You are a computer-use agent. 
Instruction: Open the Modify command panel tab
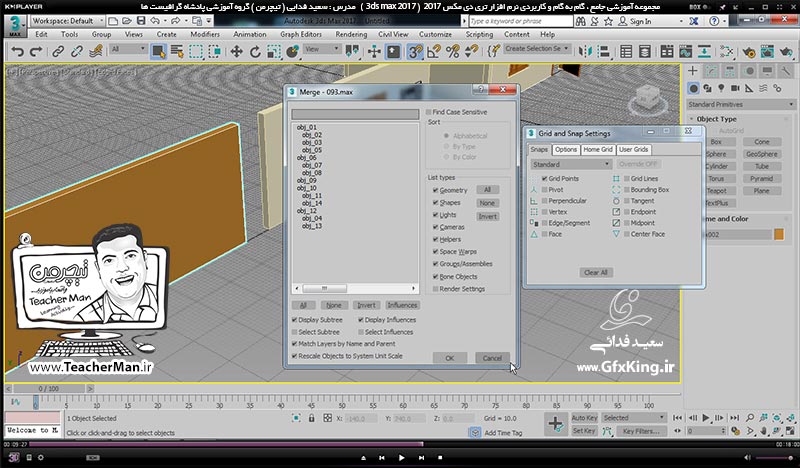[x=711, y=71]
